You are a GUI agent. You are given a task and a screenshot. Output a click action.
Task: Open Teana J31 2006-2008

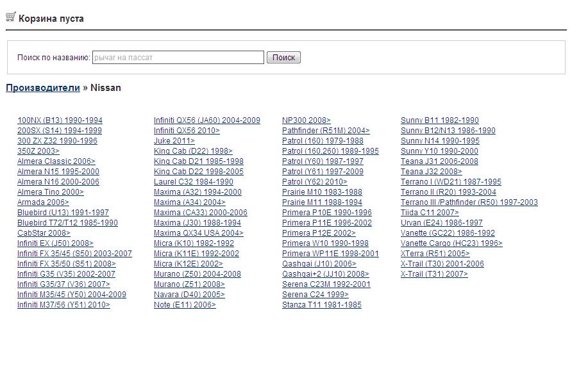coord(439,161)
